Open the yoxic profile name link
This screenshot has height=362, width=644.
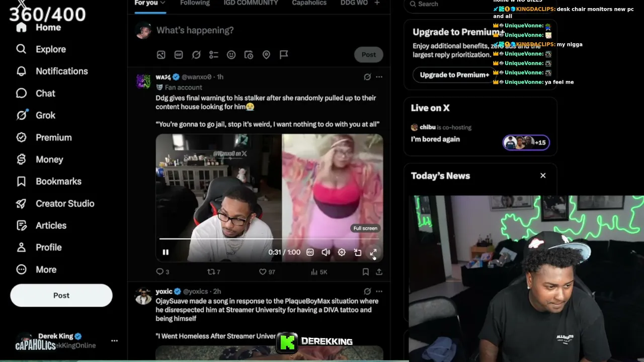point(164,292)
